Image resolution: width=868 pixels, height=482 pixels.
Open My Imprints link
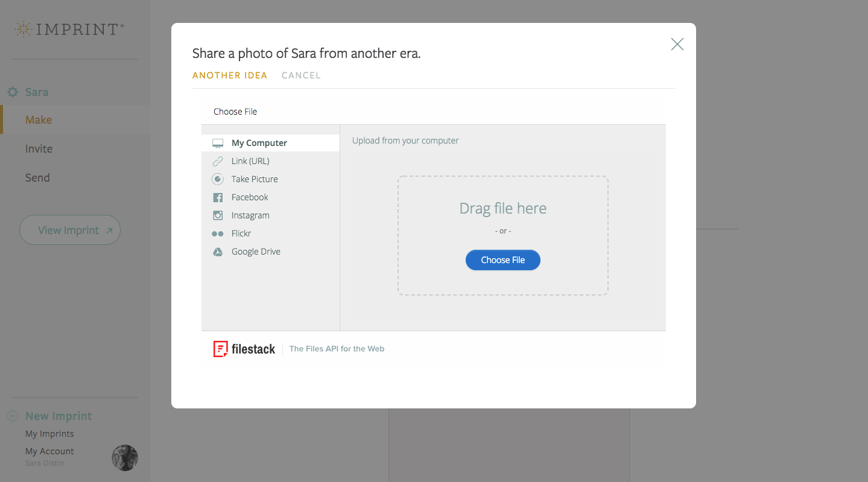pyautogui.click(x=49, y=434)
